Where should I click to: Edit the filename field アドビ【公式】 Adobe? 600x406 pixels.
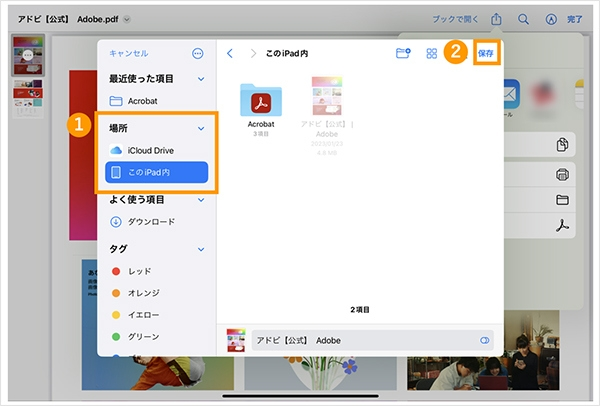pyautogui.click(x=372, y=340)
